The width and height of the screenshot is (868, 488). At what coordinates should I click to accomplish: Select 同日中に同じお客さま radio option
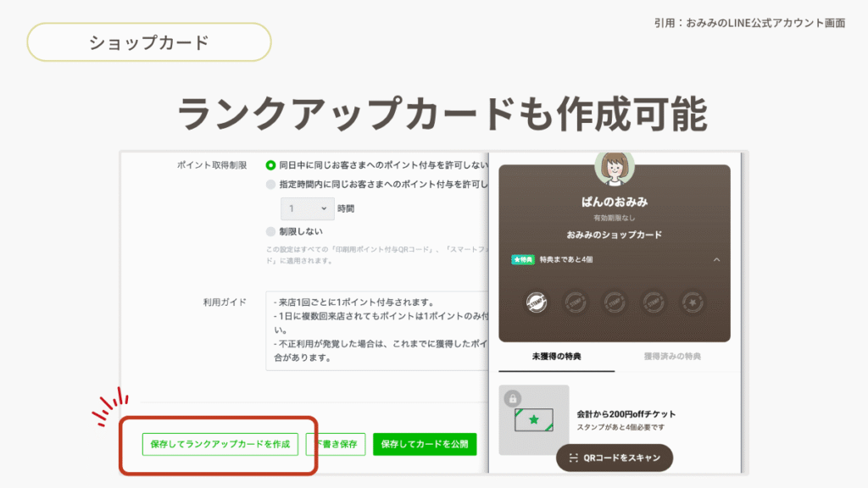(271, 165)
